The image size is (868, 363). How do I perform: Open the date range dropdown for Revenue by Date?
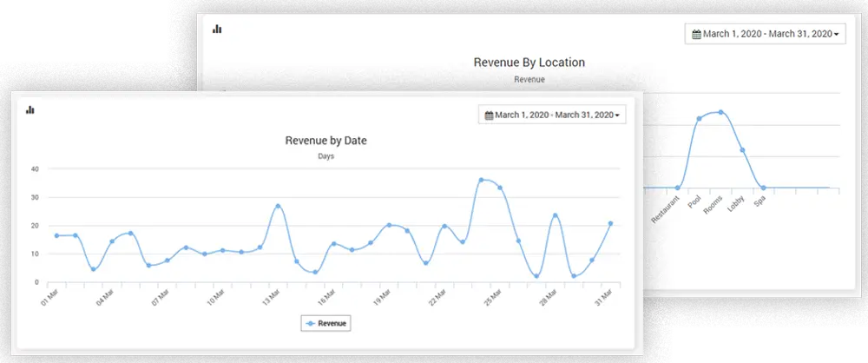pyautogui.click(x=552, y=115)
